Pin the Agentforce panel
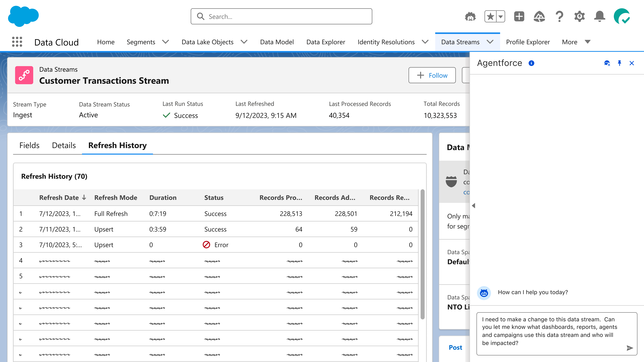Viewport: 644px width, 362px height. click(x=619, y=63)
